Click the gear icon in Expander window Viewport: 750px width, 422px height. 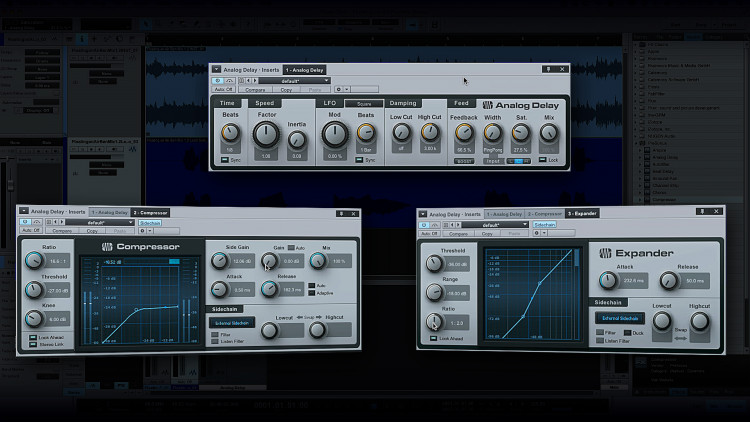537,233
